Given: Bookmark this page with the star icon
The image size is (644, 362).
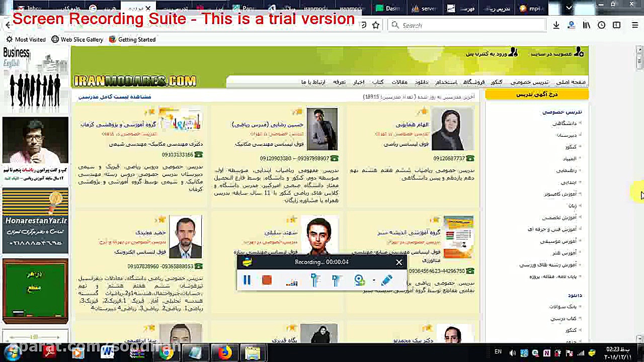Looking at the screenshot, I should point(375,25).
